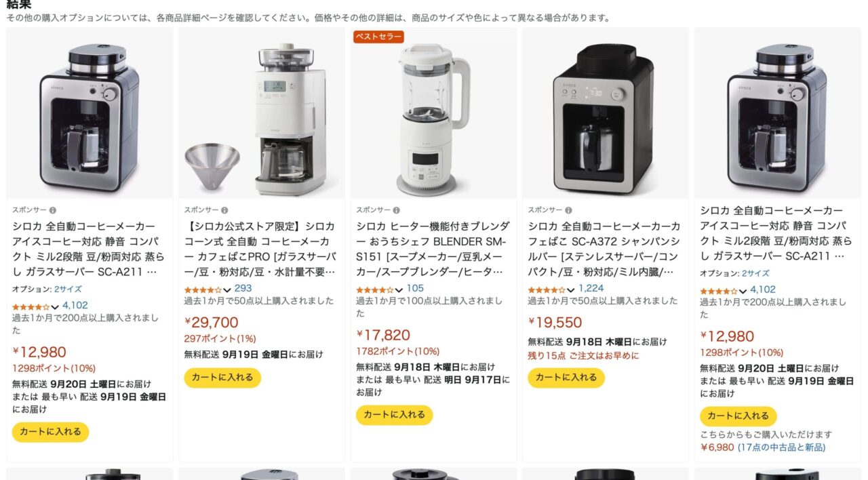The image size is (868, 480).
Task: Click sponsor info icon on Cafebako PRO listing
Action: (x=224, y=210)
